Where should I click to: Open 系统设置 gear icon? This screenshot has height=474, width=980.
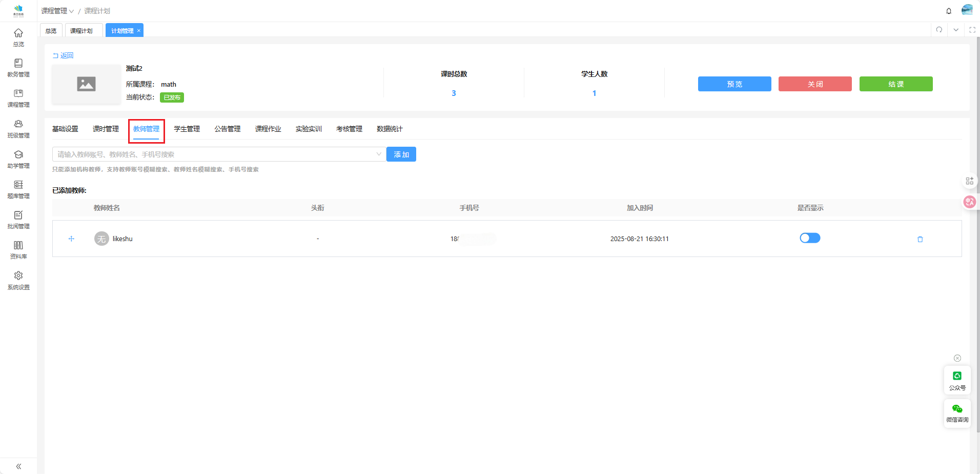point(18,280)
